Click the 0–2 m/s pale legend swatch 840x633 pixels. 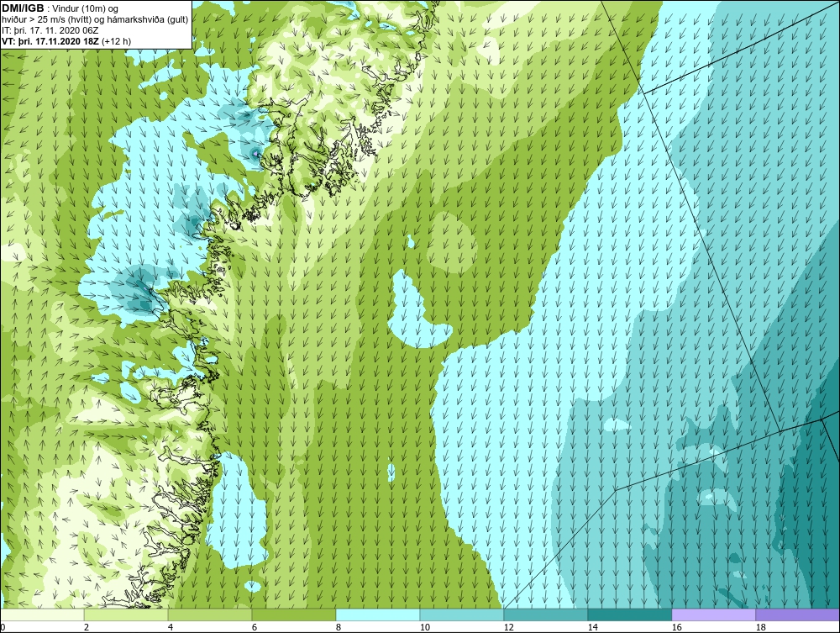pyautogui.click(x=42, y=615)
